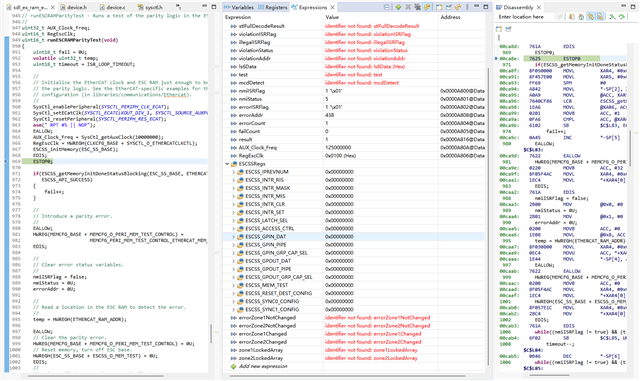This screenshot has height=381, width=640.
Task: Minimize the source editor panel
Action: (x=204, y=7)
